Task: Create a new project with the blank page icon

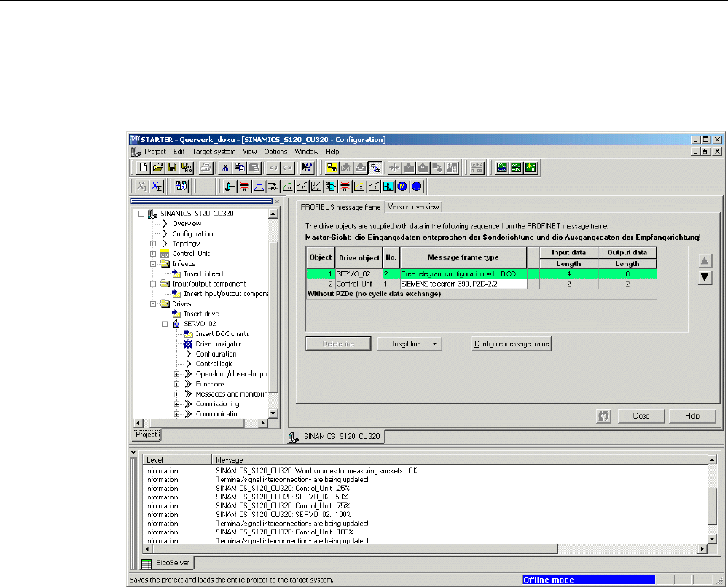Action: (x=144, y=168)
